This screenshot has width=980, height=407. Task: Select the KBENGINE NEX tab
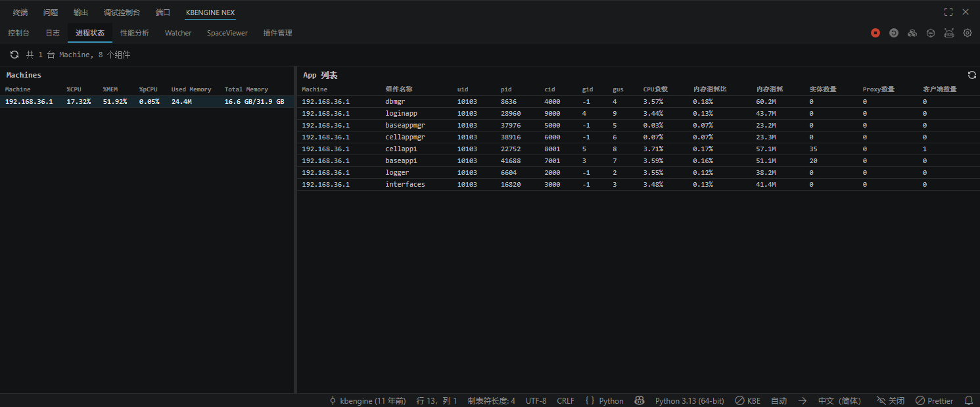click(210, 12)
